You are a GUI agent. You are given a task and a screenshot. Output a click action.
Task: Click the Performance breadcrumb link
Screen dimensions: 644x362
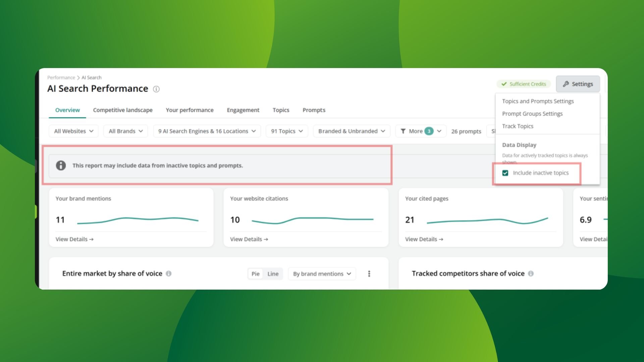(61, 77)
